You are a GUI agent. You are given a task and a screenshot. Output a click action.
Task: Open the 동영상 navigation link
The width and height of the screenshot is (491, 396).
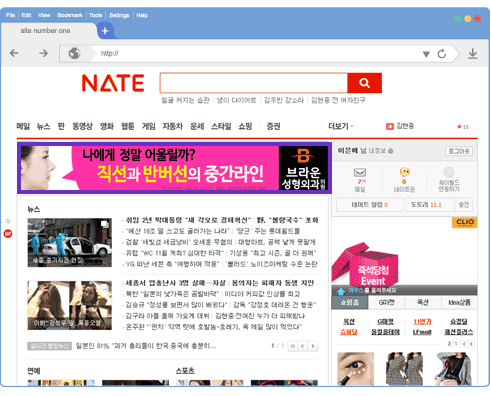(82, 126)
